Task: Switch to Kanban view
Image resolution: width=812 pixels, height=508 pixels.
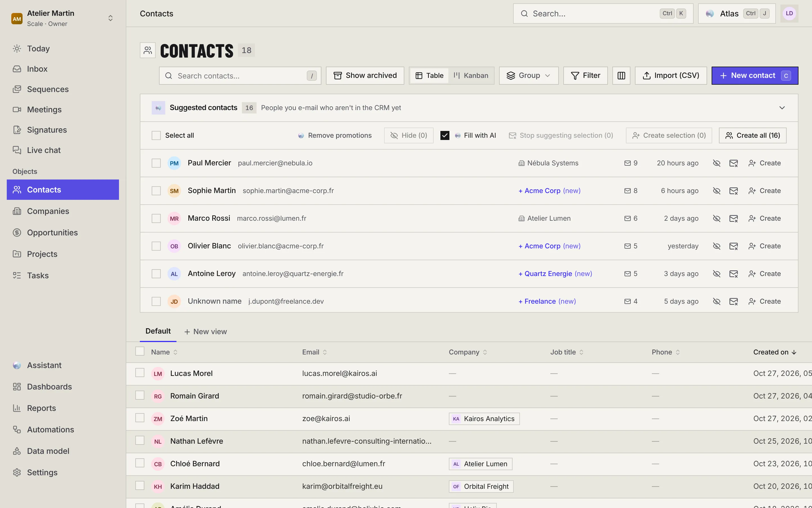Action: click(471, 76)
